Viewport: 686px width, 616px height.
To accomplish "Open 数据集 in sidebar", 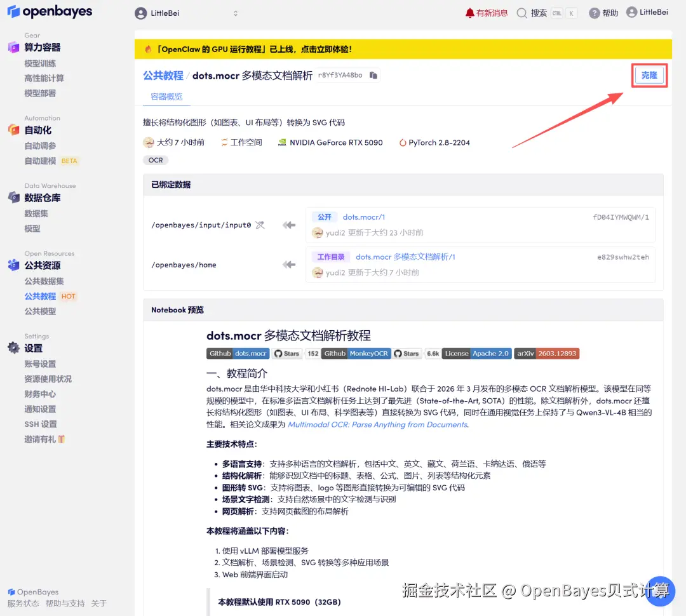I will click(36, 213).
